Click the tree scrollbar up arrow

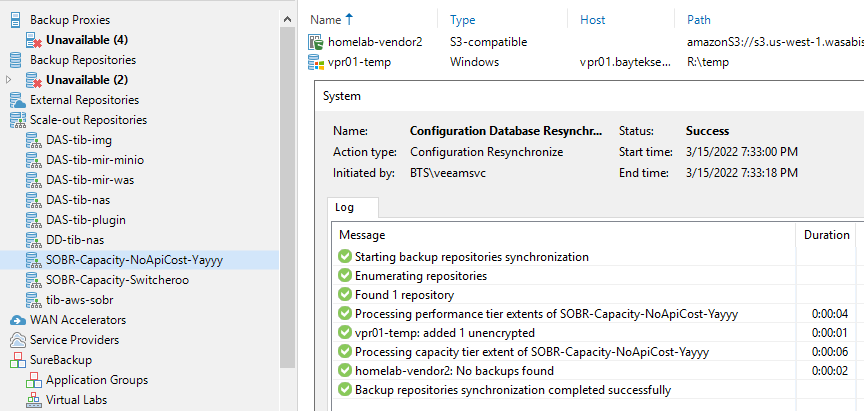tap(288, 19)
